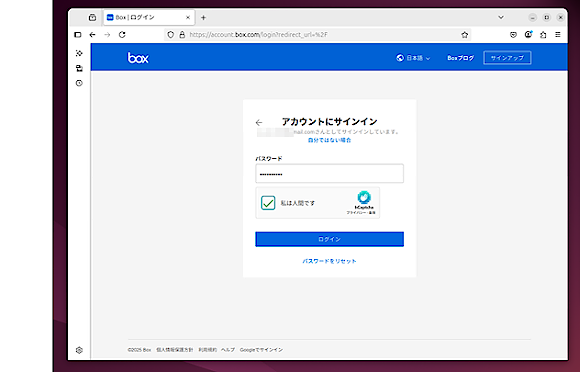Image resolution: width=580 pixels, height=372 pixels.
Task: Open the 日本語 language dropdown
Action: click(x=414, y=58)
